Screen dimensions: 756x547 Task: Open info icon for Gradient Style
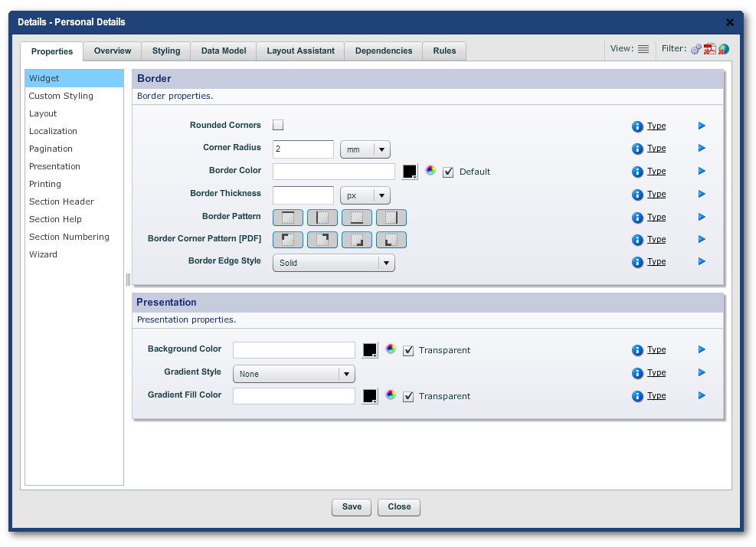tap(637, 373)
